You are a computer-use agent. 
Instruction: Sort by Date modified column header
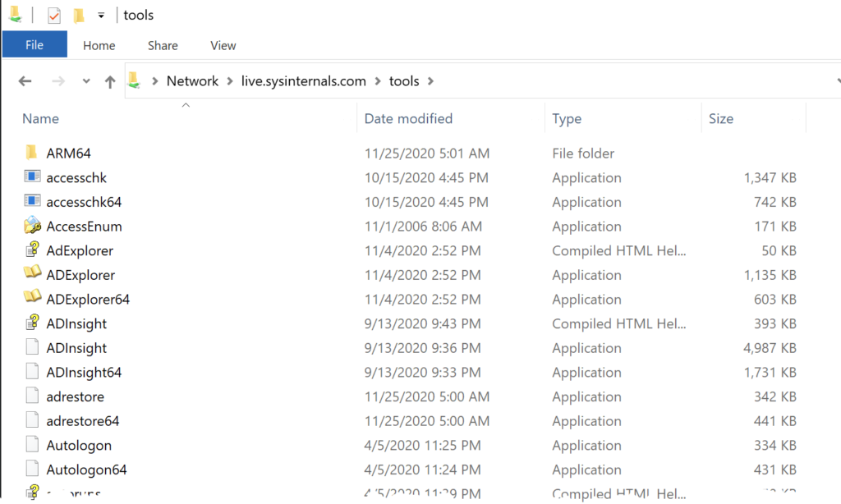point(408,119)
